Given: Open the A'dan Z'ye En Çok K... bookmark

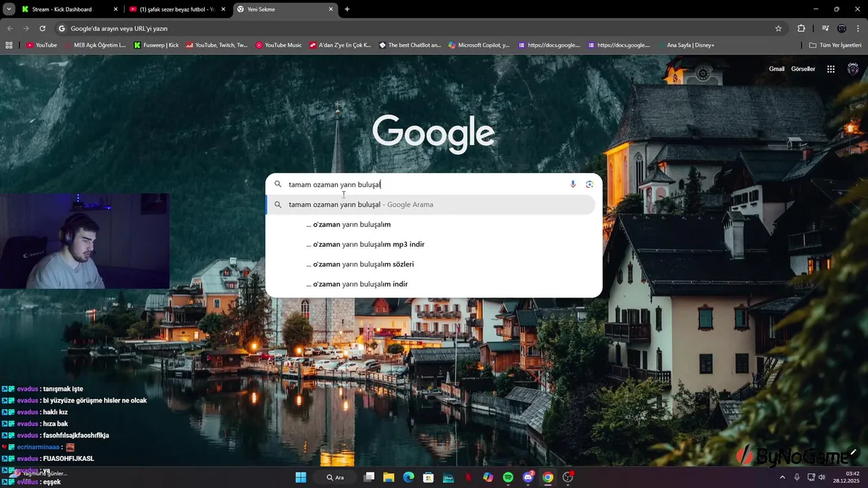Looking at the screenshot, I should point(340,45).
